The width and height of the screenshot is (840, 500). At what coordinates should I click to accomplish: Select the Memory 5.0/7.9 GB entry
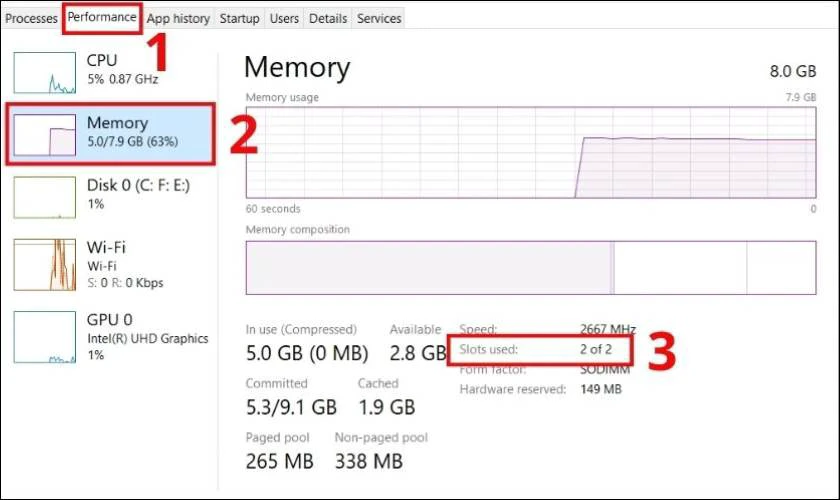[x=132, y=132]
